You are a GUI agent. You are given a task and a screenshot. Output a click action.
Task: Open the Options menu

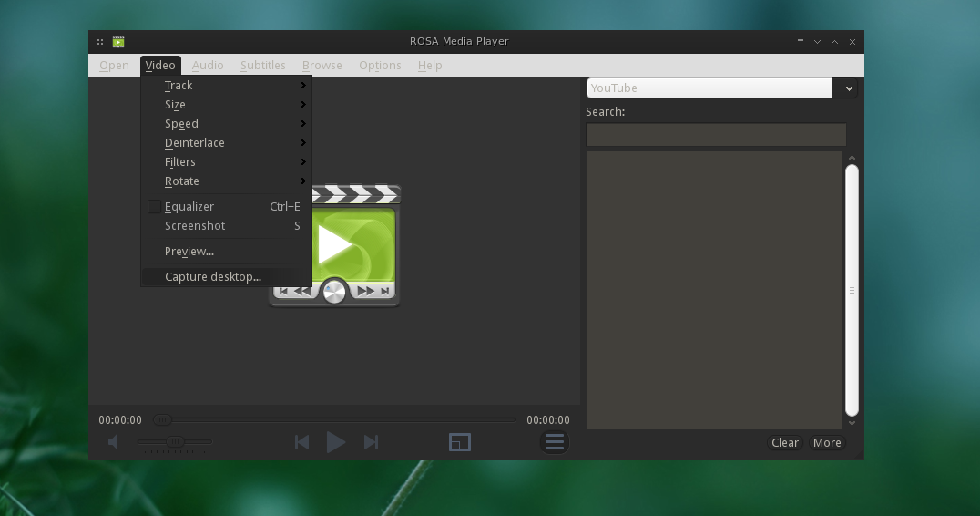380,65
